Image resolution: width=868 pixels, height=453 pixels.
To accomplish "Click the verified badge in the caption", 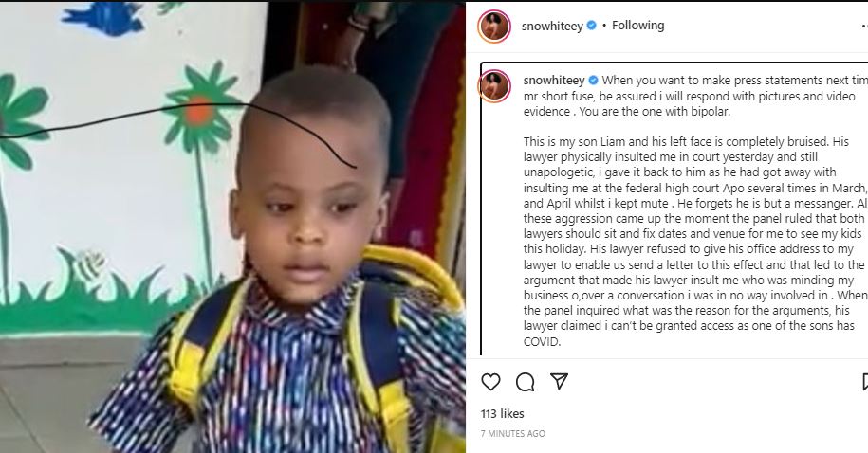I will pos(594,81).
